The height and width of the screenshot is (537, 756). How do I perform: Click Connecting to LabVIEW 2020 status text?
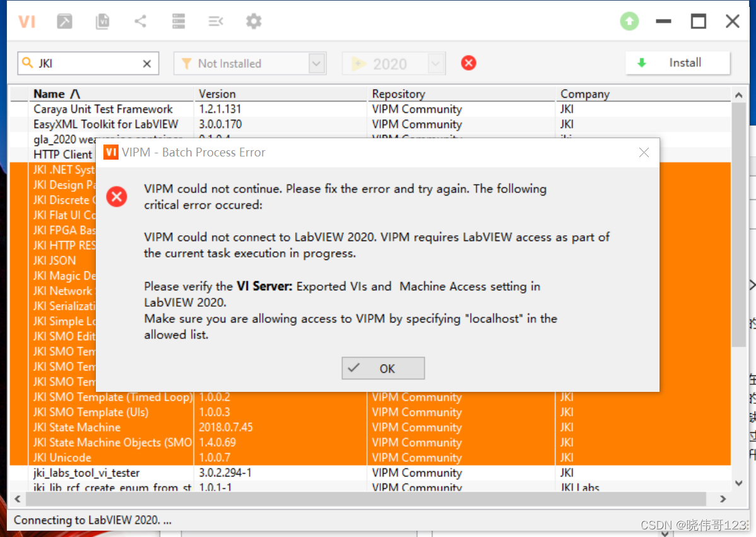click(93, 520)
